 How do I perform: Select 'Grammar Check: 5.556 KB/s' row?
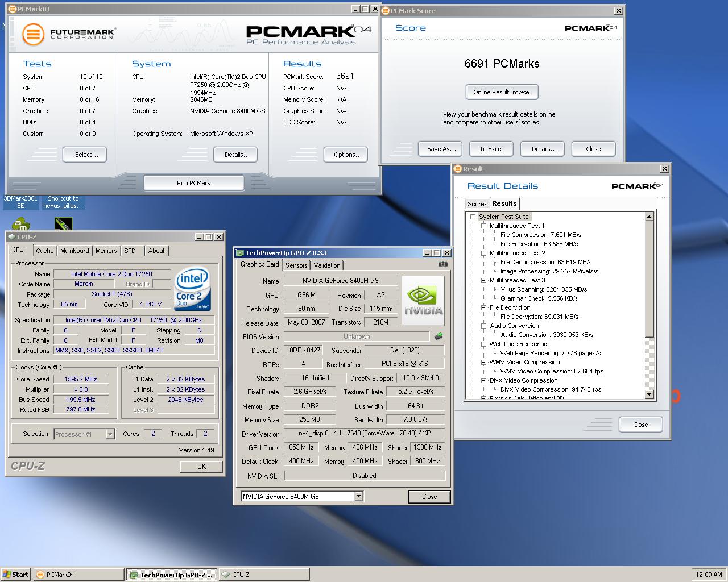click(539, 298)
